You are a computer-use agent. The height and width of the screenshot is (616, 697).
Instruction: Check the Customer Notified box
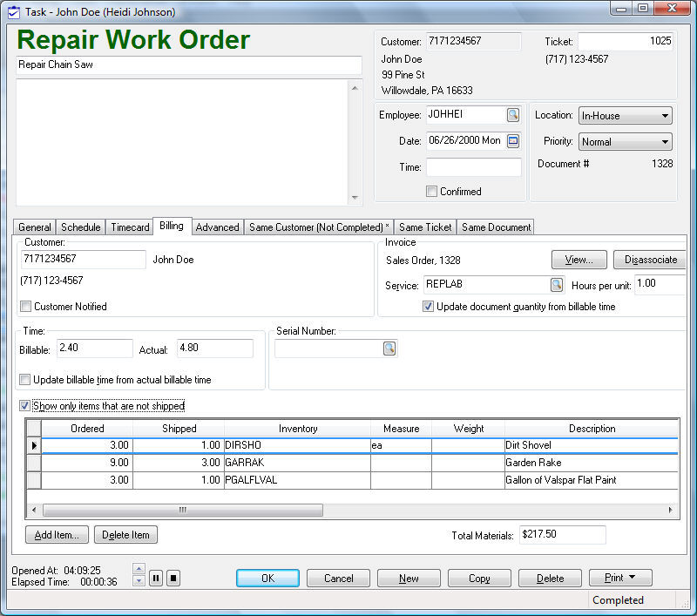pos(26,307)
